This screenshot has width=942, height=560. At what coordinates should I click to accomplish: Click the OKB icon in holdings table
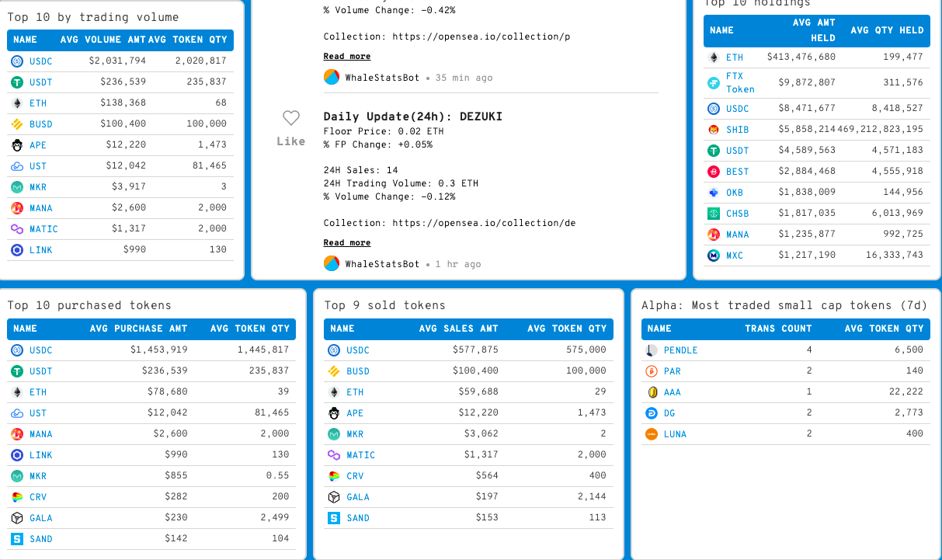click(714, 193)
